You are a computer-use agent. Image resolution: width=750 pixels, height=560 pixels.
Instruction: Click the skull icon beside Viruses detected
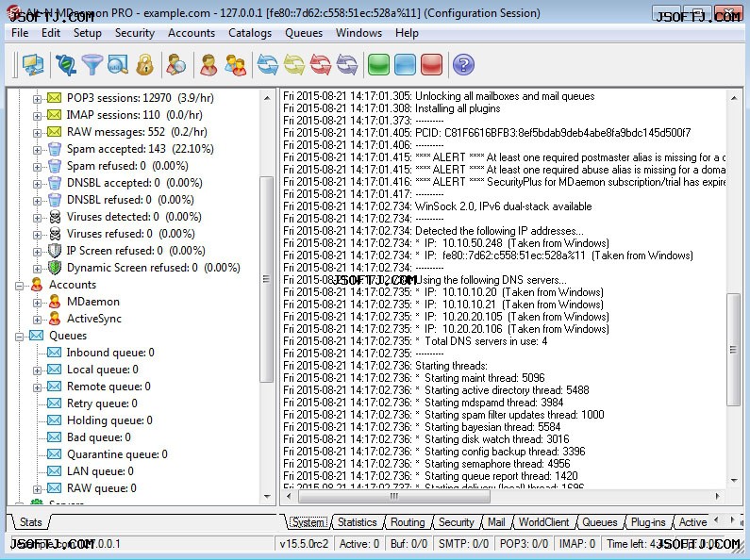point(55,217)
